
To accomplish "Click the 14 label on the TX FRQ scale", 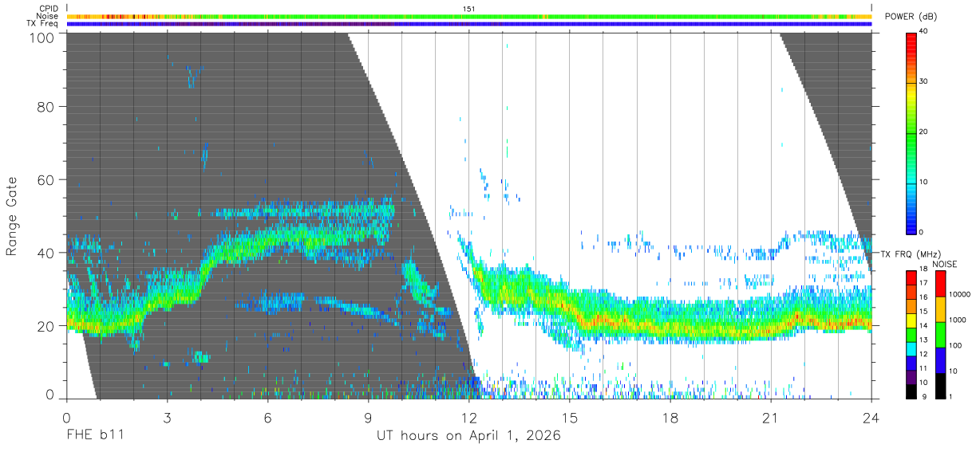I will (923, 325).
